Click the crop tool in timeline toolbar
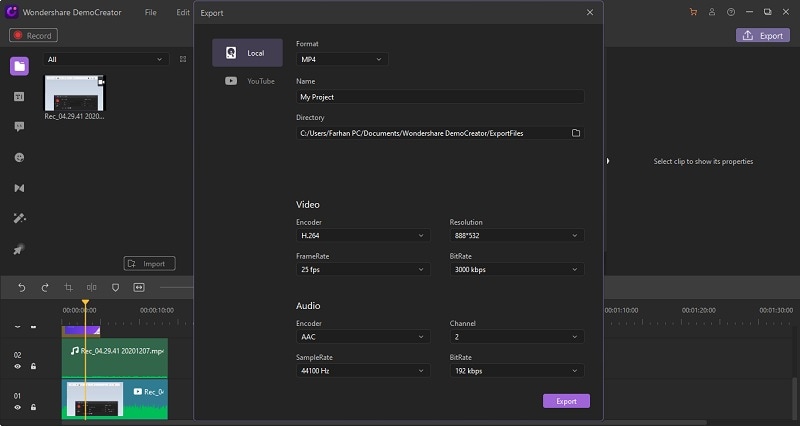This screenshot has height=426, width=800. 68,287
